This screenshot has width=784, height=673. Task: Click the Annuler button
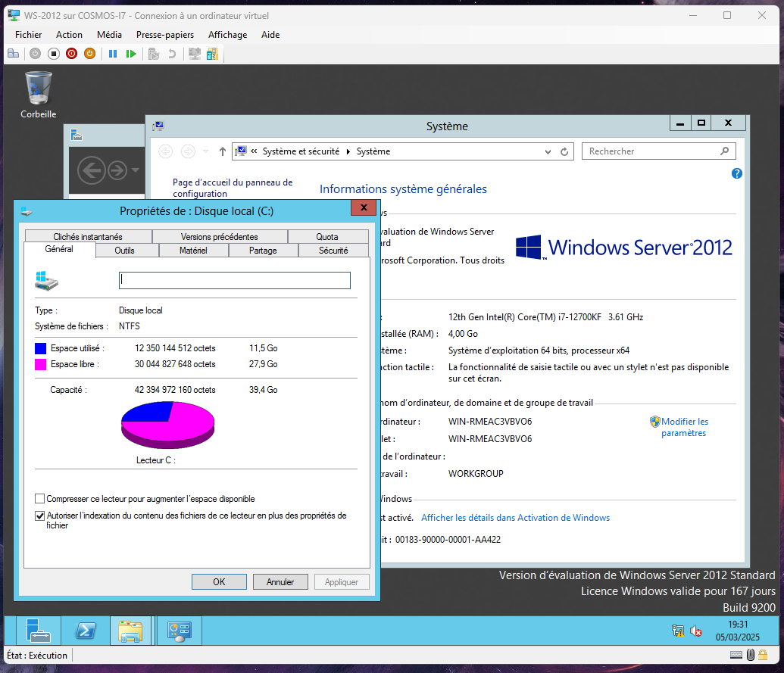(x=280, y=582)
